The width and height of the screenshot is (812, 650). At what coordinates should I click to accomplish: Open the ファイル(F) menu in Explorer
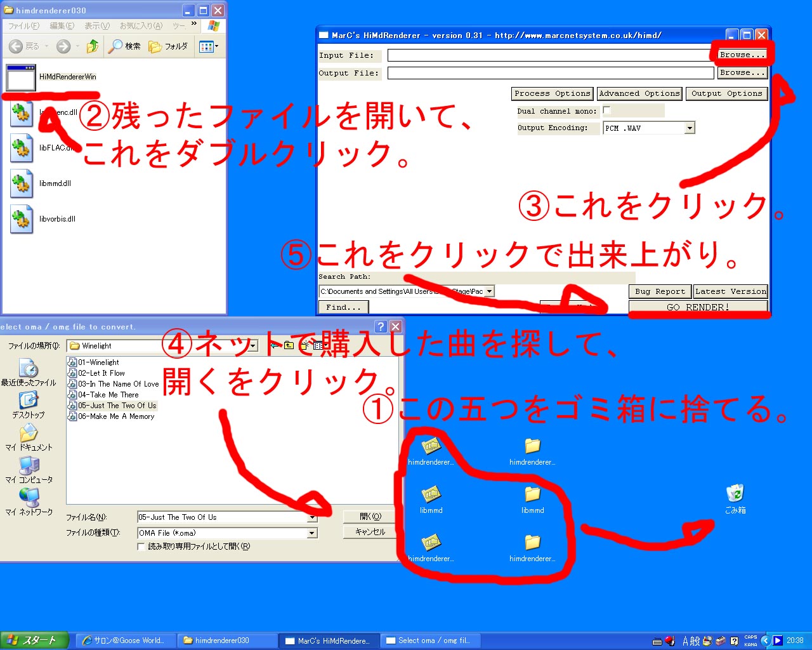pos(23,26)
